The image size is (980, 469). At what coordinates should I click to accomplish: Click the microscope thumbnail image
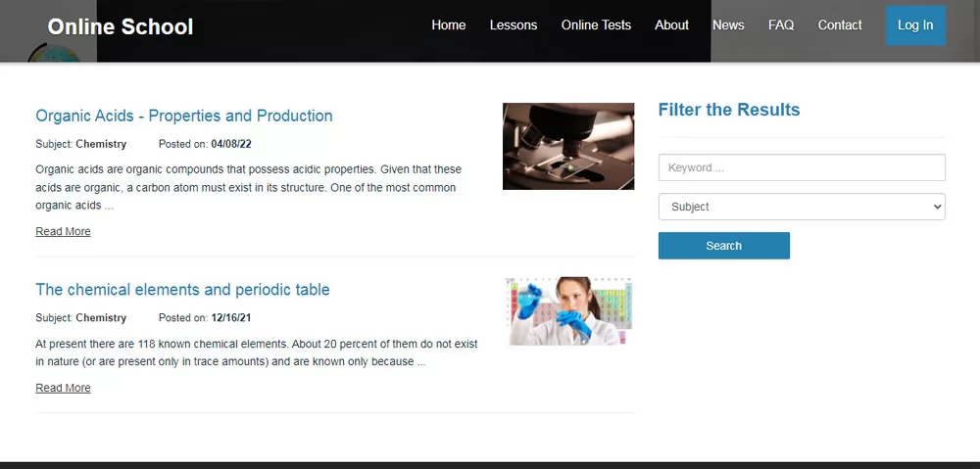click(x=568, y=146)
